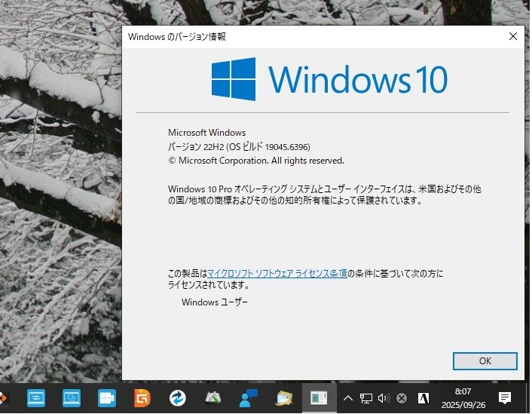Image resolution: width=532 pixels, height=414 pixels.
Task: Click the Windows 10 logo in dialog
Action: click(x=329, y=79)
